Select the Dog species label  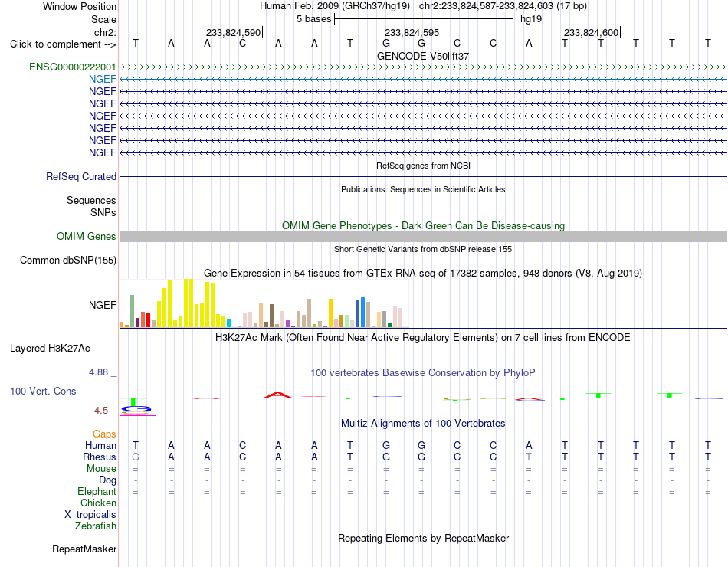coord(108,480)
